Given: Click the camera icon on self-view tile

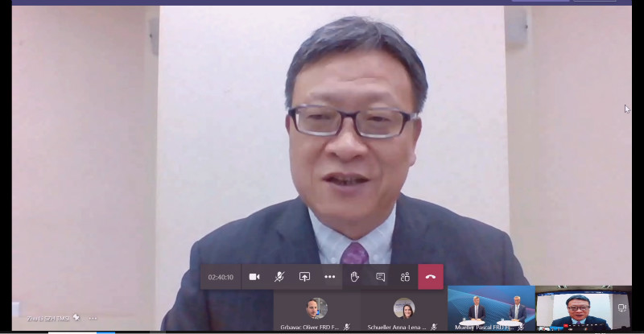Looking at the screenshot, I should (621, 307).
